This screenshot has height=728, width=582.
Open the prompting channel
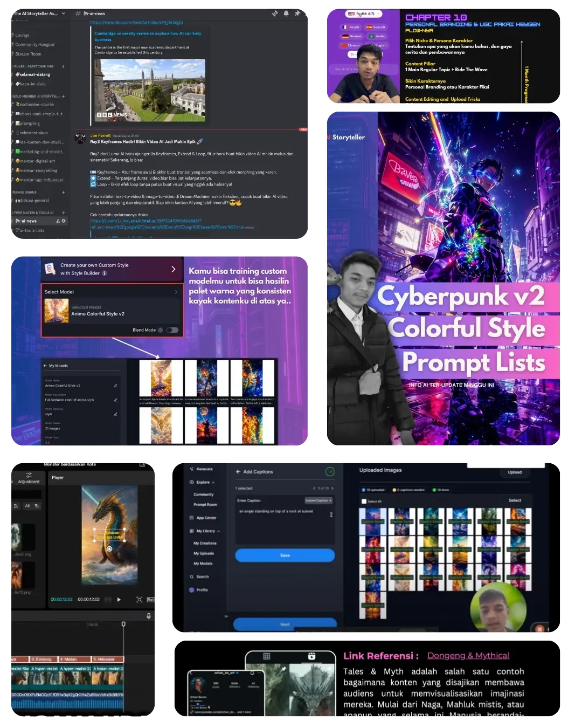pyautogui.click(x=30, y=123)
